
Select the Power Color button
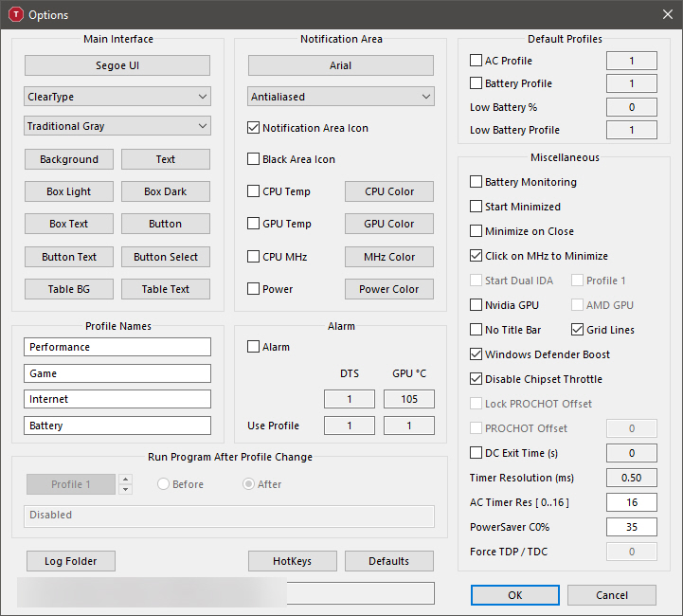(389, 289)
